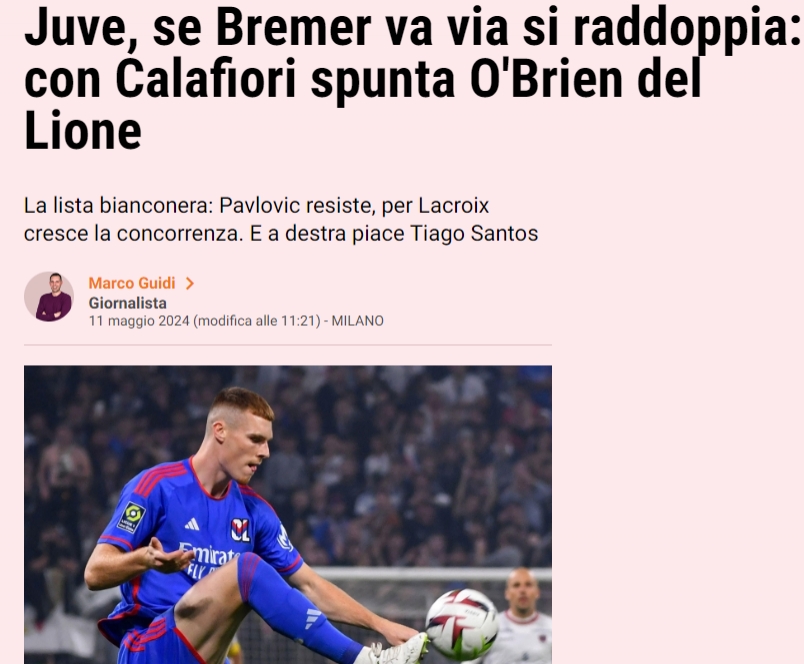Click the Emirates sponsor text on jersey

tap(210, 554)
